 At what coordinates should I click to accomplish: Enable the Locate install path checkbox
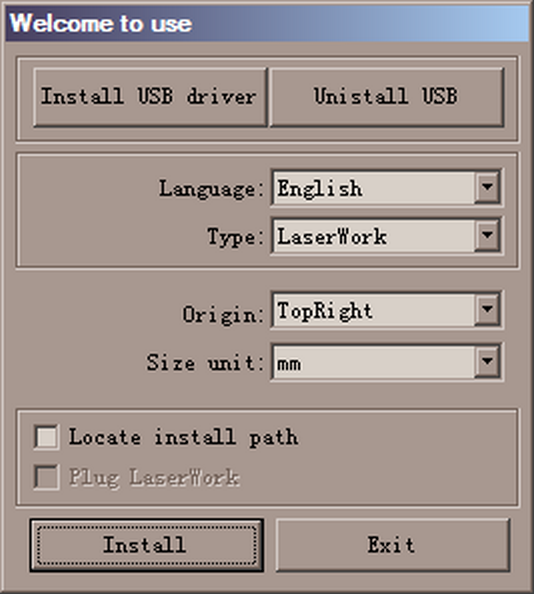coord(46,437)
